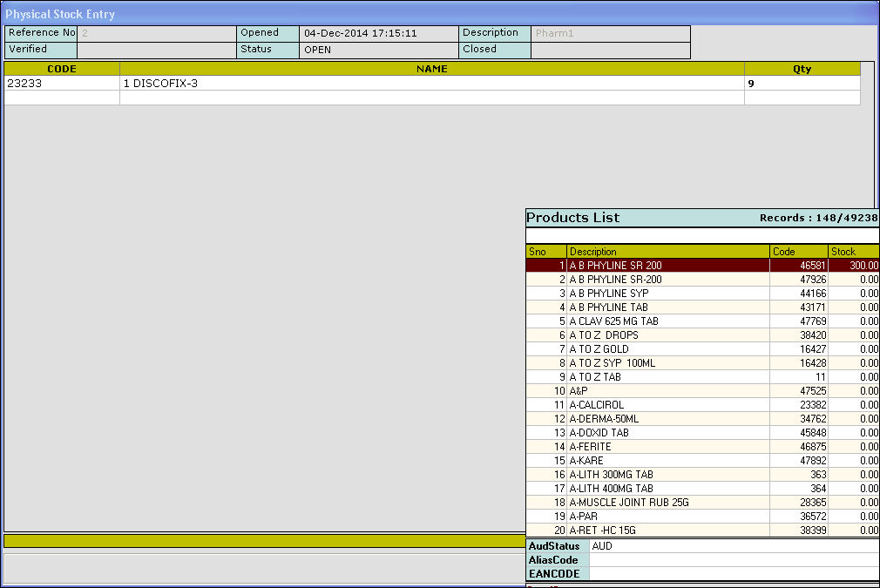Click the empty AliasCode value field
This screenshot has height=588, width=880.
734,560
